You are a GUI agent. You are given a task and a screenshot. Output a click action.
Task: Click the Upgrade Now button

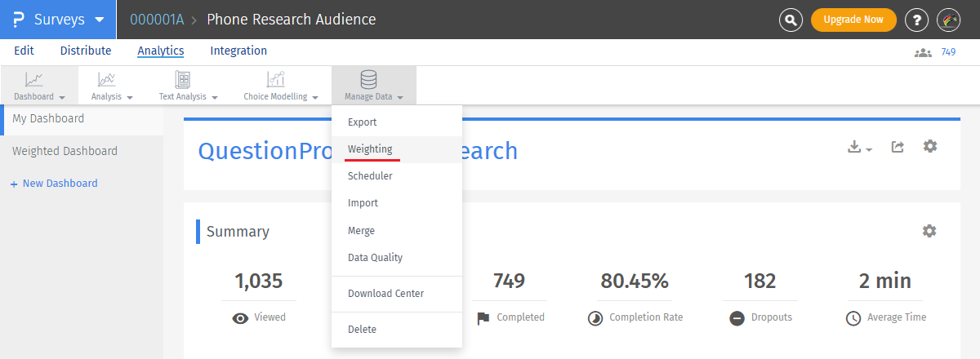(853, 20)
